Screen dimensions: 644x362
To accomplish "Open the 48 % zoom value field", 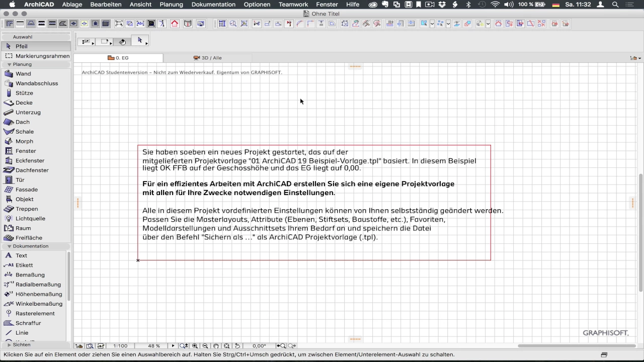I will 154,346.
